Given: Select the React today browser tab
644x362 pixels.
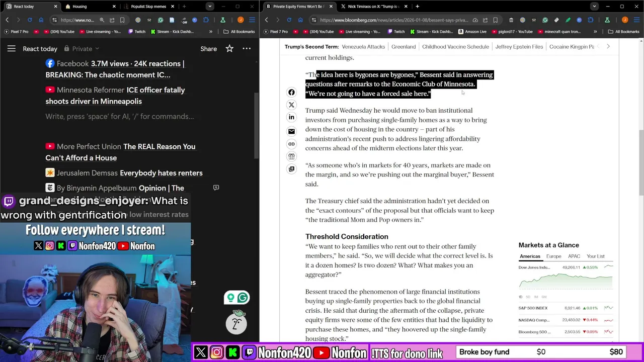Looking at the screenshot, I should coord(32,7).
